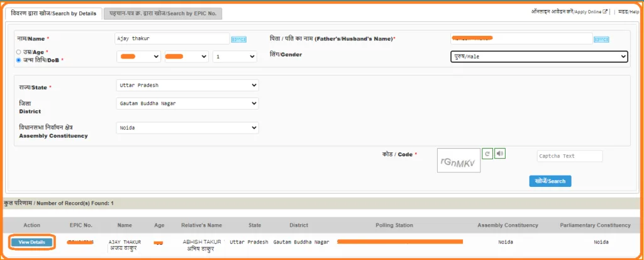Open the first date of birth dropdown
644x260 pixels.
[x=139, y=57]
